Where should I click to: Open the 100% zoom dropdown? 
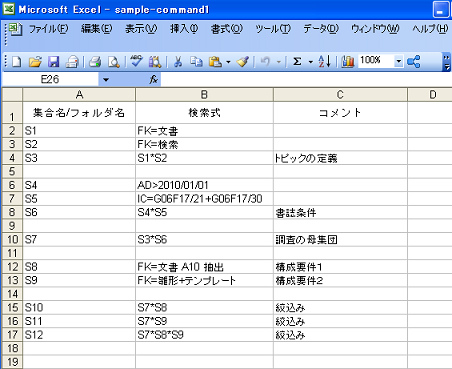398,61
